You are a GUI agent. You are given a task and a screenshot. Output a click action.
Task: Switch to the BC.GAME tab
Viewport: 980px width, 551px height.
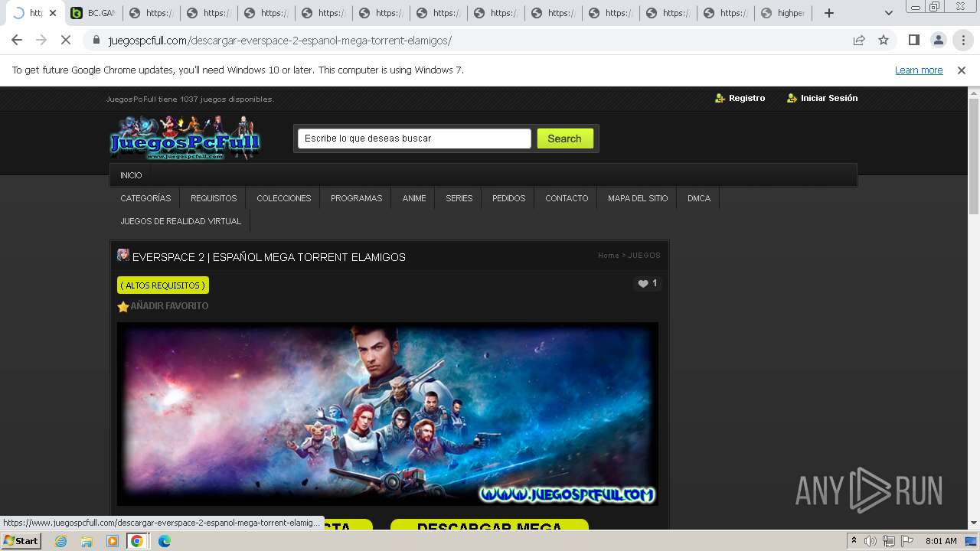(x=93, y=13)
